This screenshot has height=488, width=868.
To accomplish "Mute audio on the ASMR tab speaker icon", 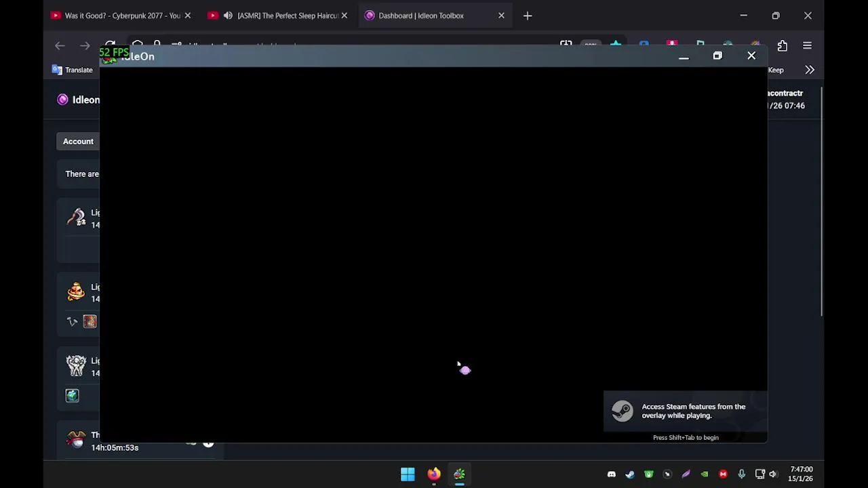I will (x=228, y=16).
